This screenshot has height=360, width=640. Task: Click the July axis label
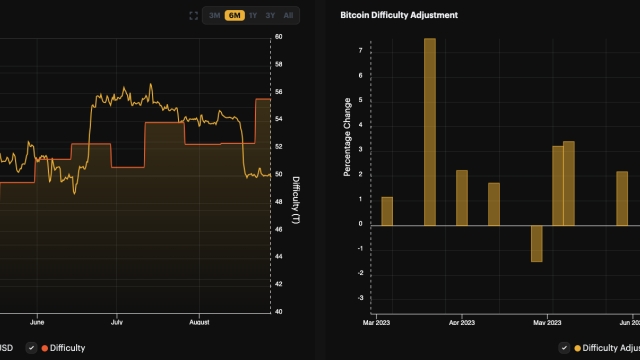point(117,322)
